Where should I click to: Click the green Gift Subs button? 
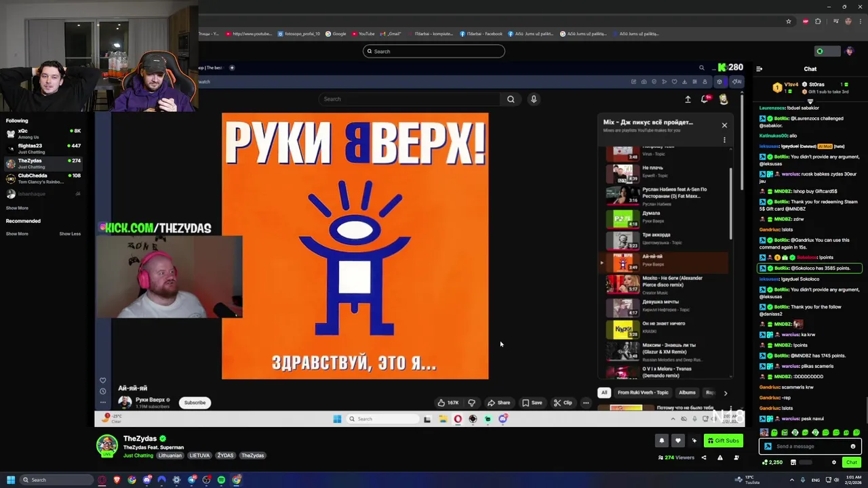[723, 441]
